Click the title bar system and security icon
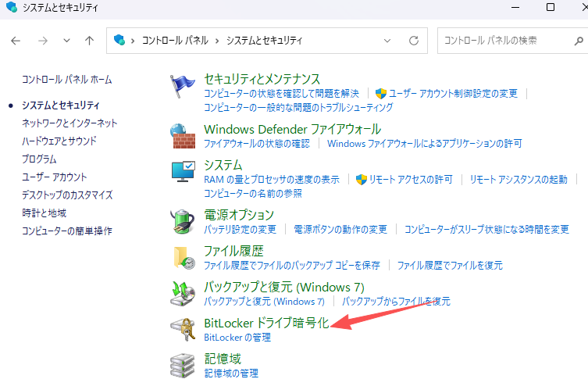This screenshot has height=379, width=588. 12,7
